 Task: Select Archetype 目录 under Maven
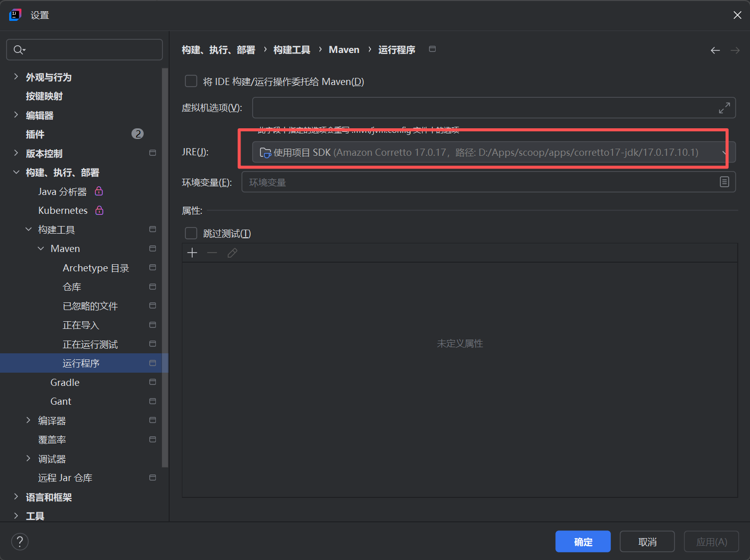coord(96,268)
